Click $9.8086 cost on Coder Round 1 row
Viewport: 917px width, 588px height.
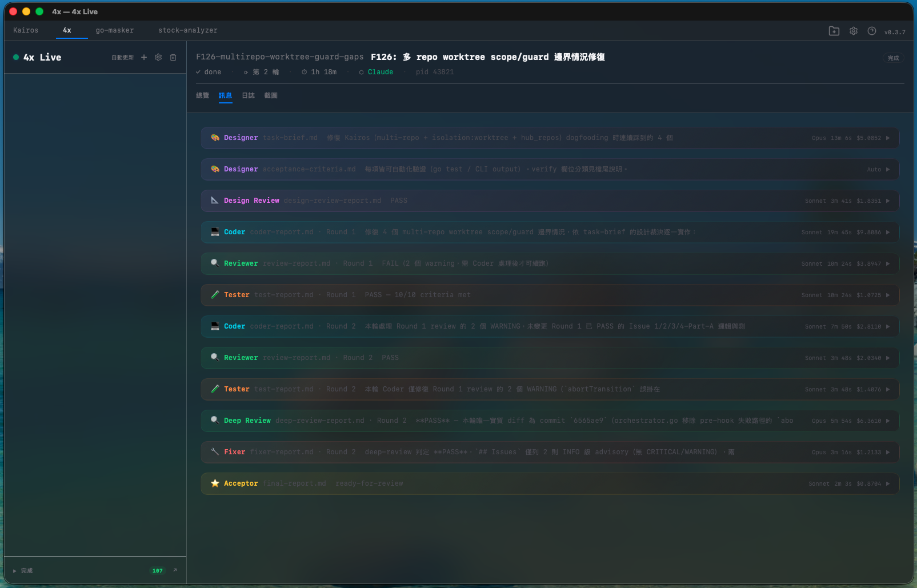point(868,233)
